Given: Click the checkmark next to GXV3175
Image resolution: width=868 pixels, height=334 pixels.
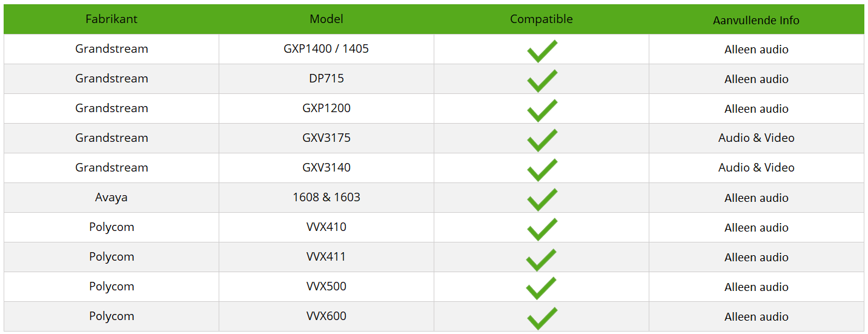Looking at the screenshot, I should tap(542, 139).
